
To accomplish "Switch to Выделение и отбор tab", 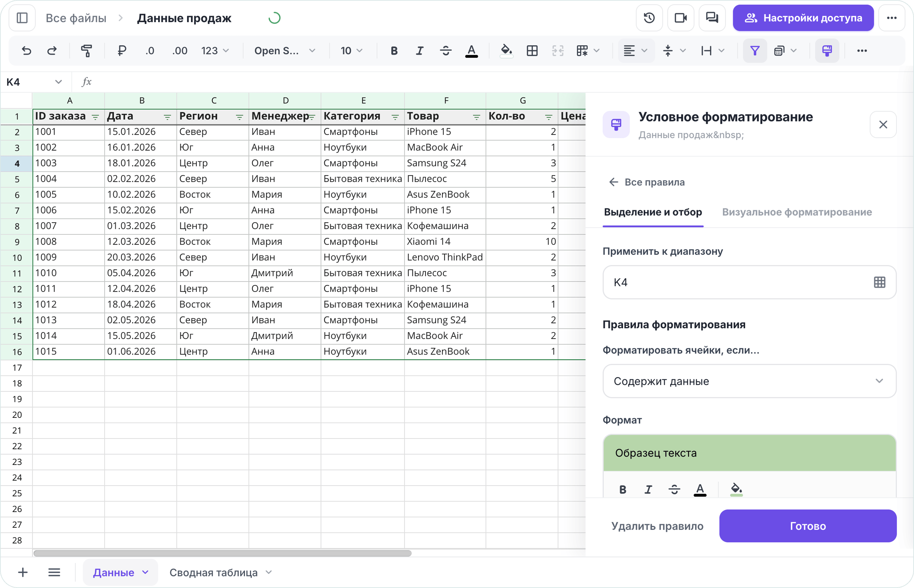I will click(x=653, y=212).
